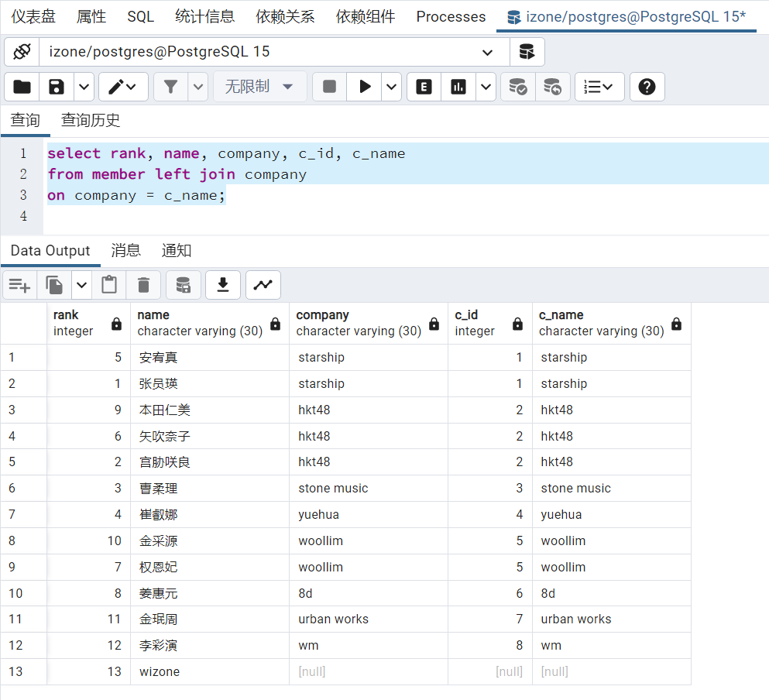
Task: Click the yuehua cell in company column
Action: (369, 515)
